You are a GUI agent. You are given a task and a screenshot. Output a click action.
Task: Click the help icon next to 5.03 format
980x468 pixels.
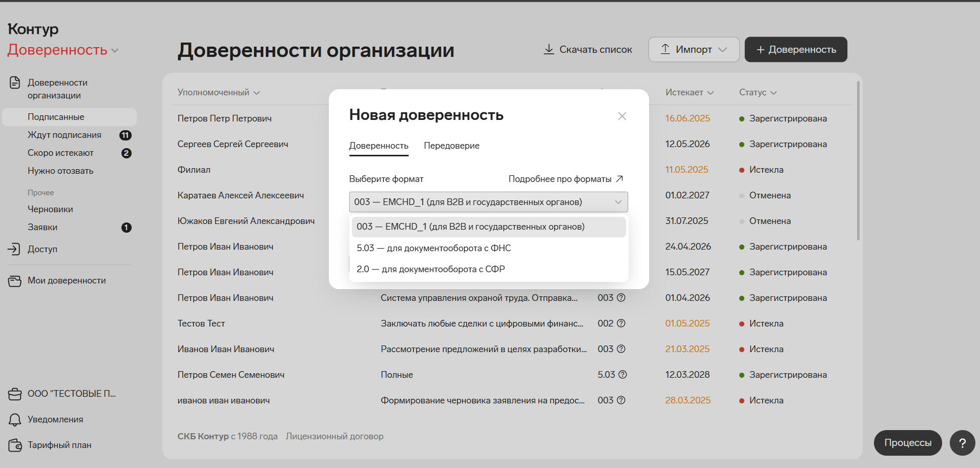pyautogui.click(x=622, y=375)
